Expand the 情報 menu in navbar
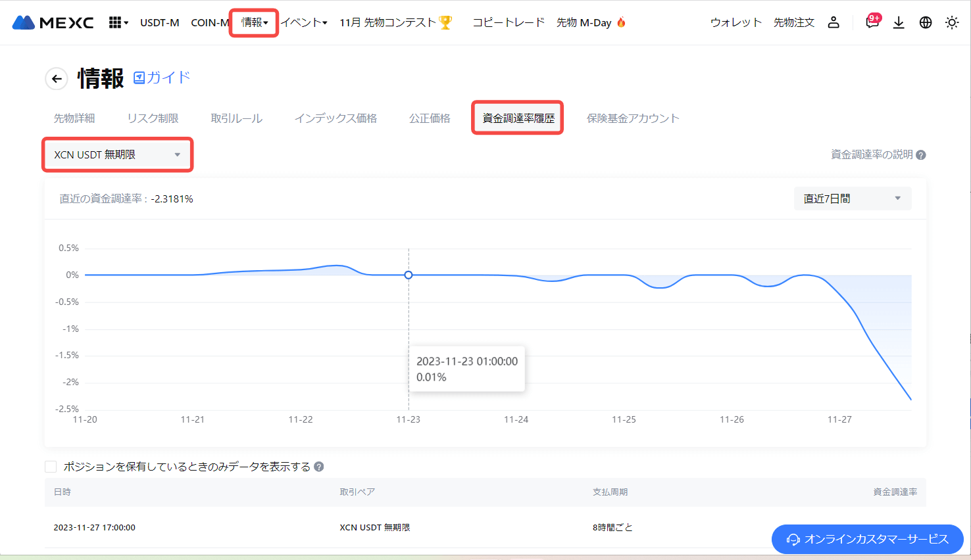 254,22
